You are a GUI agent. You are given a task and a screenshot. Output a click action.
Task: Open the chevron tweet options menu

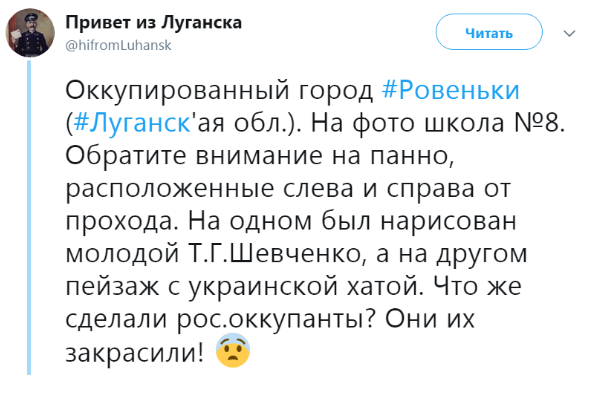(x=570, y=32)
